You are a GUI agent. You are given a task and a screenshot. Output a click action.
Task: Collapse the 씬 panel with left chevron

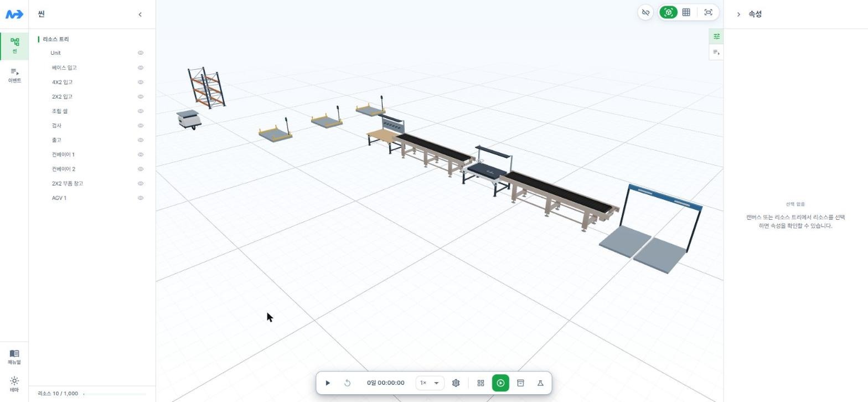(140, 14)
